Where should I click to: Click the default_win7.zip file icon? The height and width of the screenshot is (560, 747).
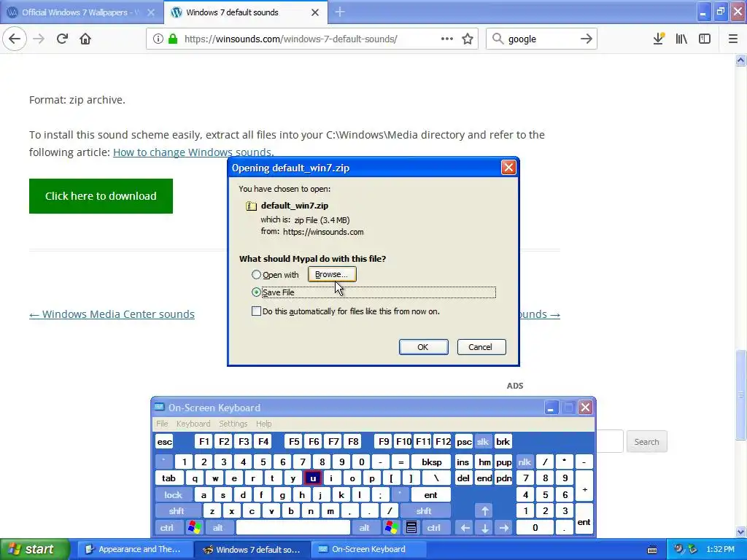251,206
